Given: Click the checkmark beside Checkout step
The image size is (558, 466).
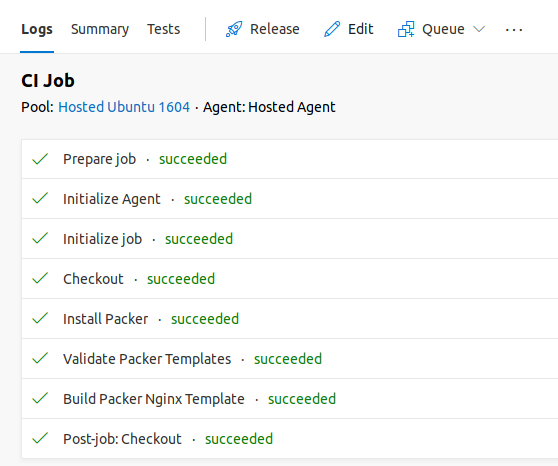Looking at the screenshot, I should coord(40,278).
